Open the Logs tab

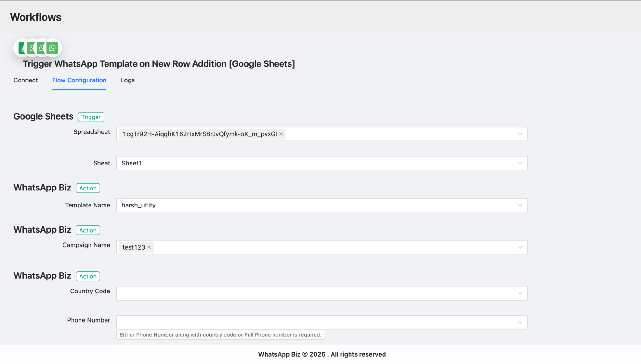point(128,80)
